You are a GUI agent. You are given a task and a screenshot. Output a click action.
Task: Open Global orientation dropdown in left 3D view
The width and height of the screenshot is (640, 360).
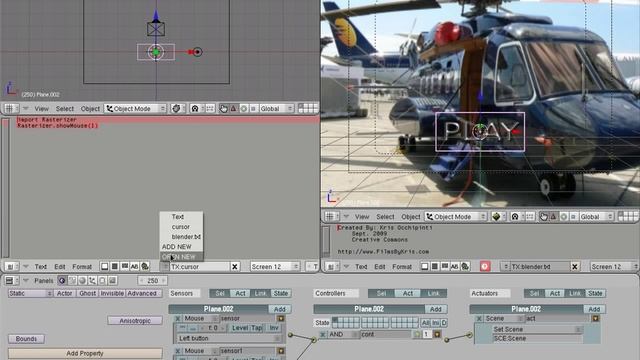point(276,109)
